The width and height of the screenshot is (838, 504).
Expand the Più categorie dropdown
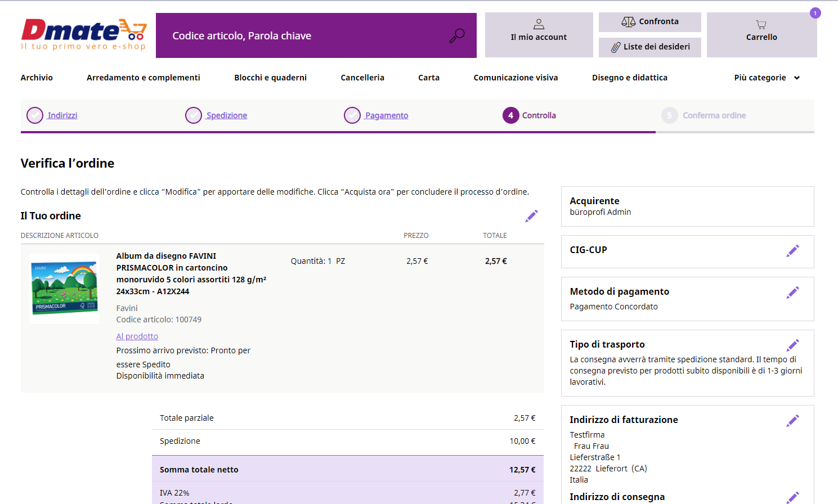767,78
